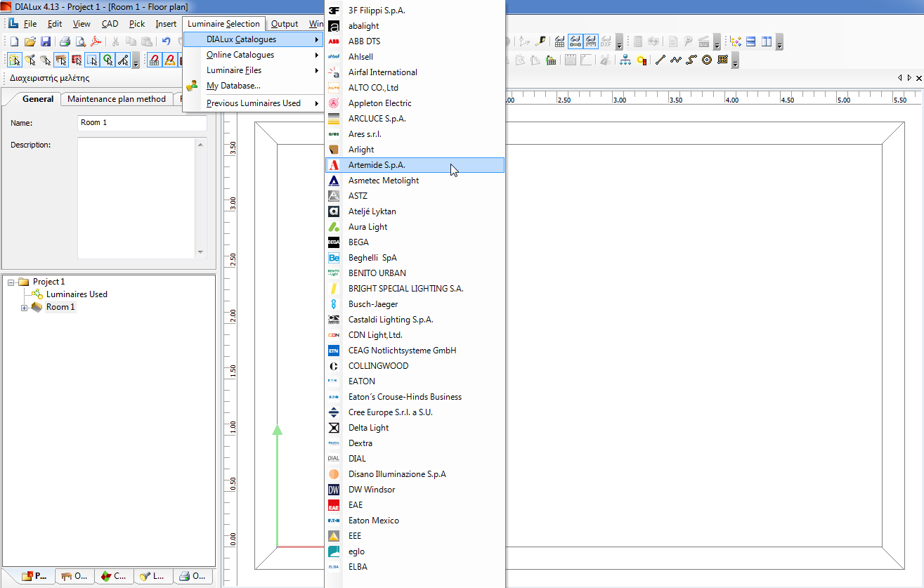Open the View menu
The width and height of the screenshot is (924, 588).
pos(82,24)
